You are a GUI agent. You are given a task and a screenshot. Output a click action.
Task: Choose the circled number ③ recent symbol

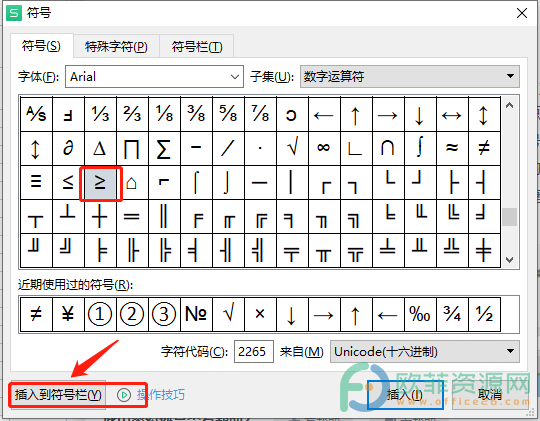[164, 314]
